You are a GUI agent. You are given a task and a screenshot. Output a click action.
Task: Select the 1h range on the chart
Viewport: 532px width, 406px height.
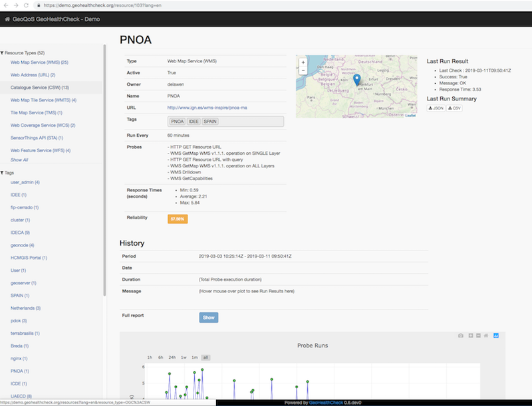150,357
